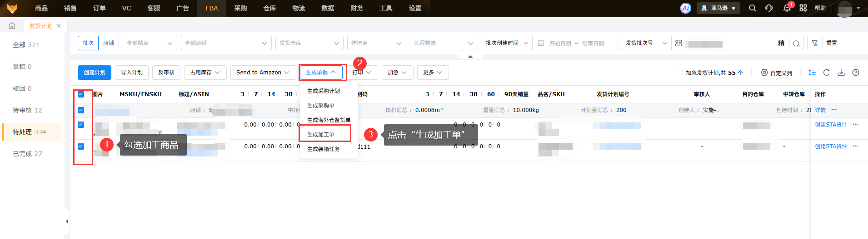Open the more options dots in second product row
The height and width of the screenshot is (239, 868).
pyautogui.click(x=855, y=146)
